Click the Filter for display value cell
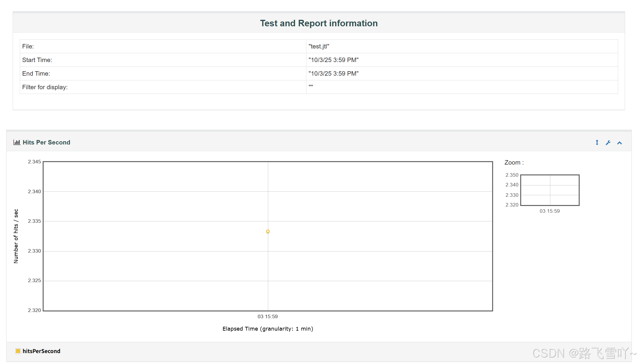Viewport: 638px width, 364px height. tap(311, 87)
